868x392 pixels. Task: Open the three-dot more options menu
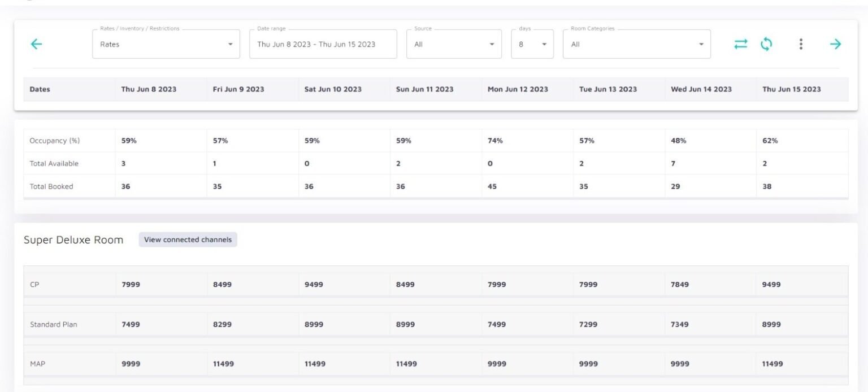[x=801, y=44]
